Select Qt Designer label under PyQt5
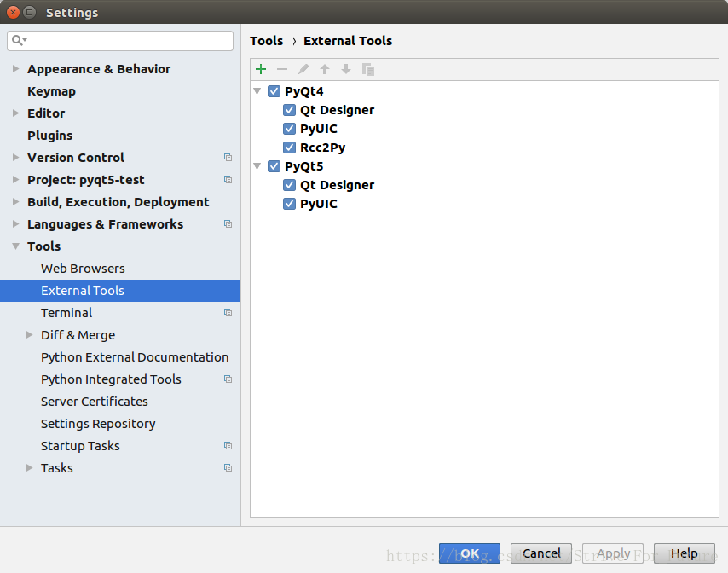The width and height of the screenshot is (728, 573). click(x=337, y=185)
